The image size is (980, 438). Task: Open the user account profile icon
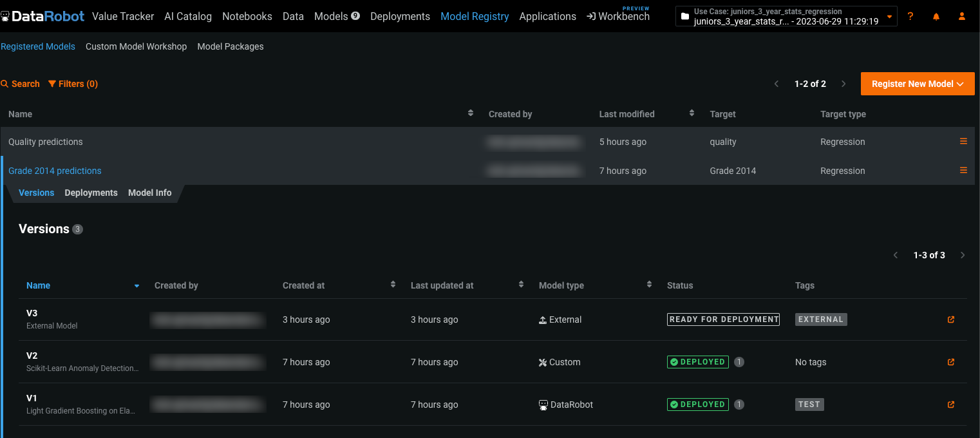pos(961,17)
